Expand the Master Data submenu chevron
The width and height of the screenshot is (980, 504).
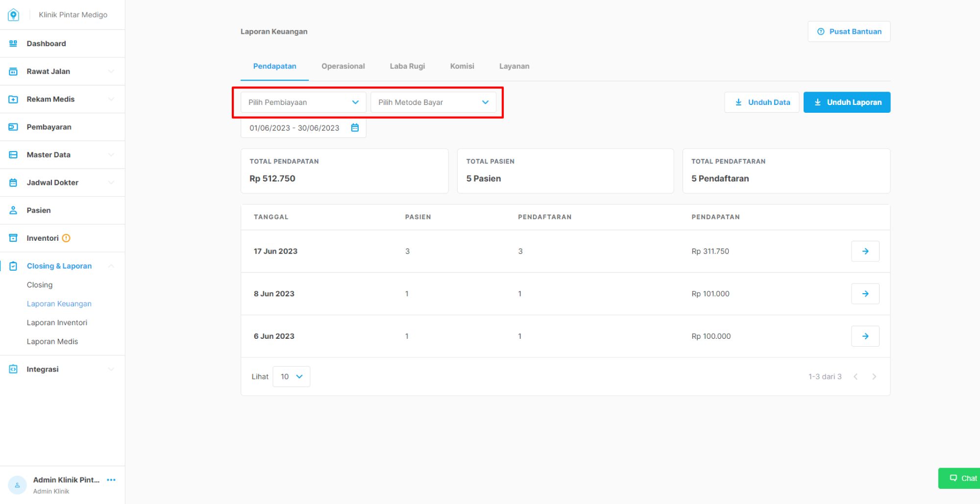coord(111,155)
